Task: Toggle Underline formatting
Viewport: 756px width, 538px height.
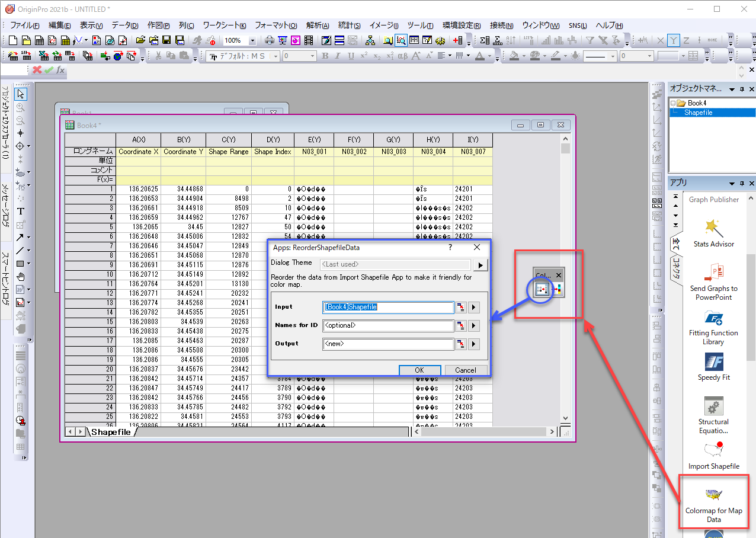Action: tap(350, 56)
